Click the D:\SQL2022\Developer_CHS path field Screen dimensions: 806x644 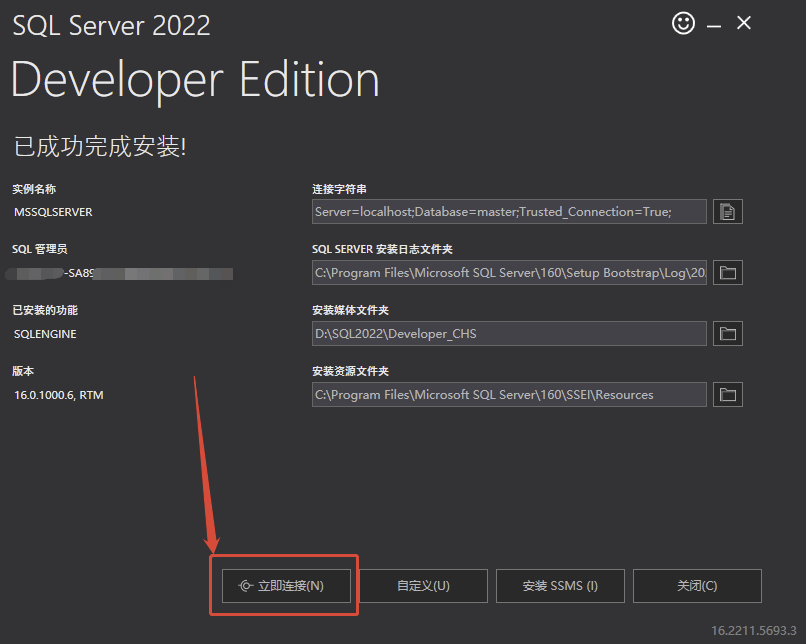tap(509, 334)
